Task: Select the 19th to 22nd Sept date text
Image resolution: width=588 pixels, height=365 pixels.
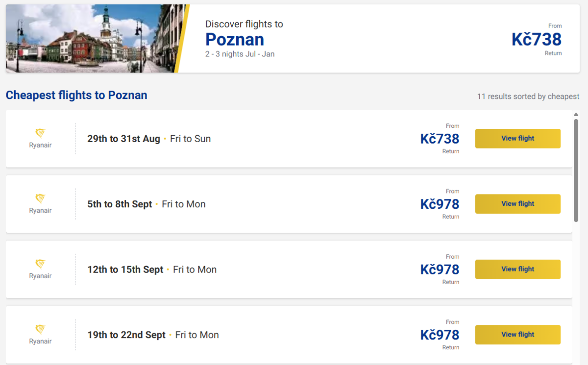Action: [x=126, y=335]
